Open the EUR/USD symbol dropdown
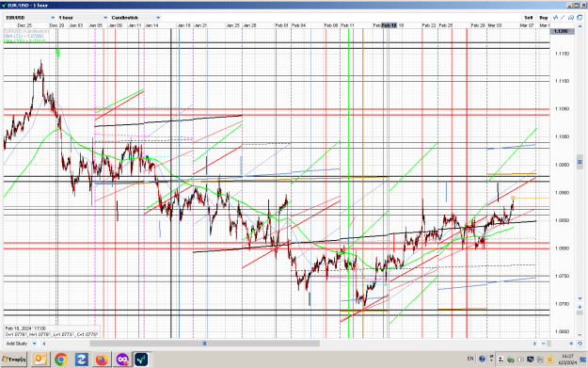The height and width of the screenshot is (368, 588). click(30, 18)
